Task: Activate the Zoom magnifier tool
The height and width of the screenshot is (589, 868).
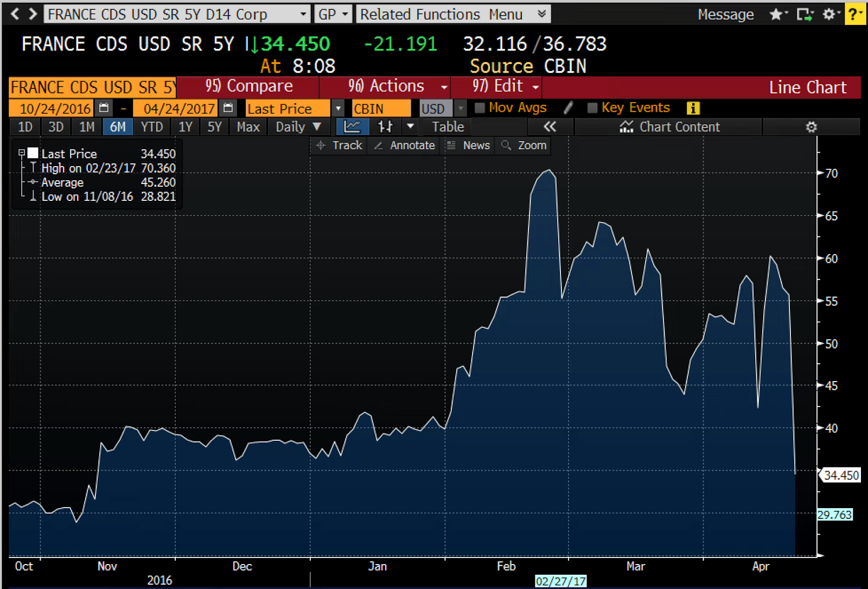Action: (524, 145)
